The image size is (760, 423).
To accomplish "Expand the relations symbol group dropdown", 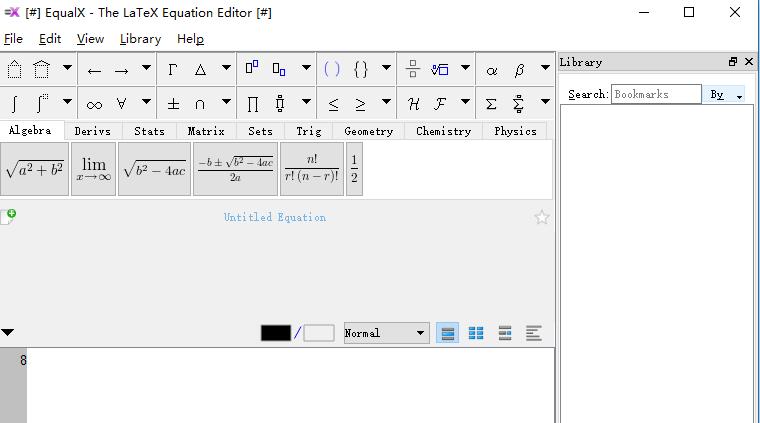I will click(x=386, y=101).
